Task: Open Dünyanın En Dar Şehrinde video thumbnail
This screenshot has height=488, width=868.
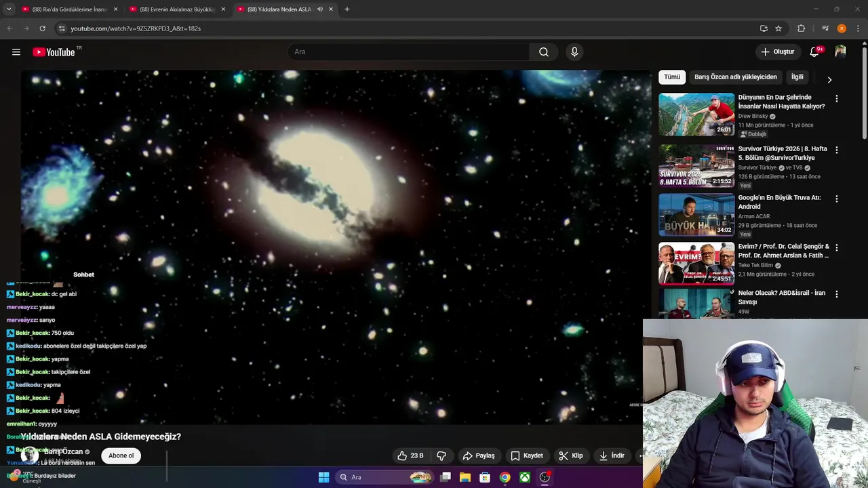Action: tap(696, 115)
